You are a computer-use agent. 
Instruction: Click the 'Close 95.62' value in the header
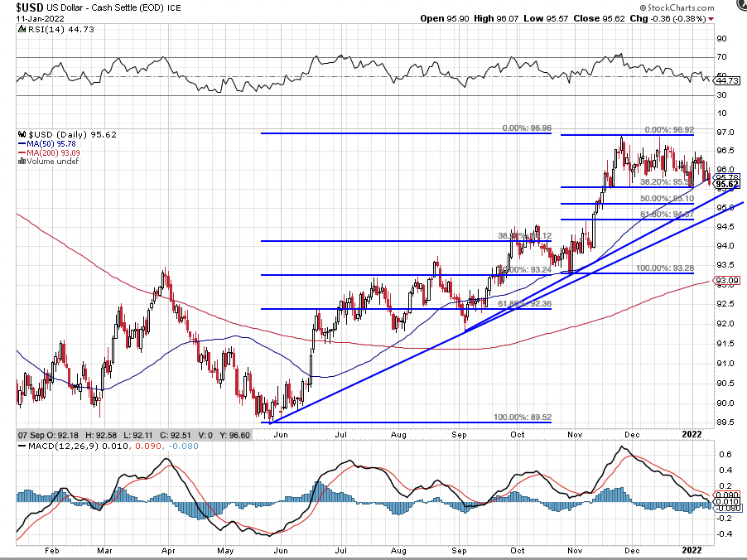599,18
